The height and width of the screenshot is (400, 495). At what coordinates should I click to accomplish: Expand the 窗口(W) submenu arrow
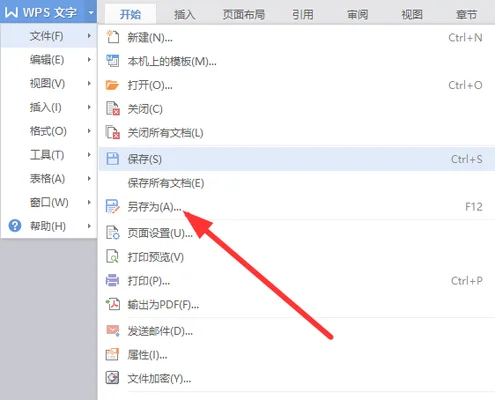point(89,202)
